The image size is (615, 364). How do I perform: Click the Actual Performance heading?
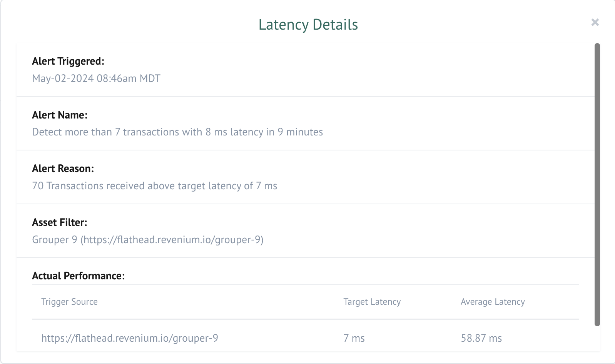click(78, 276)
